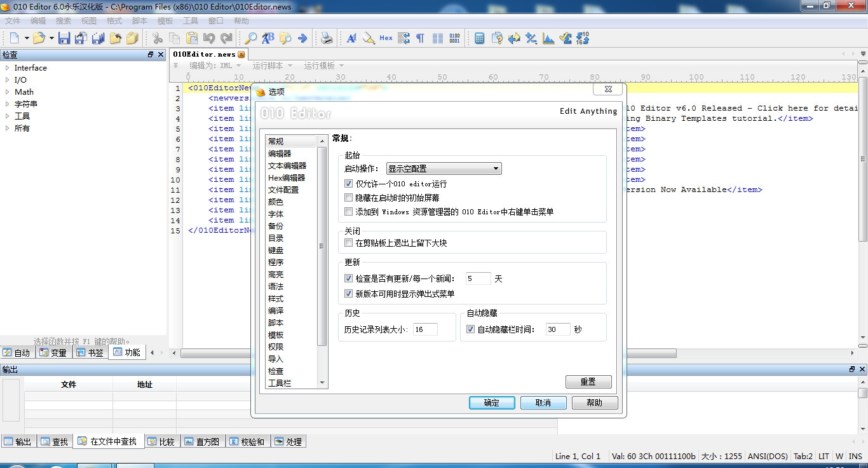Viewport: 868px width, 468px height.
Task: Open the 工具 menu in menu bar
Action: tap(191, 21)
